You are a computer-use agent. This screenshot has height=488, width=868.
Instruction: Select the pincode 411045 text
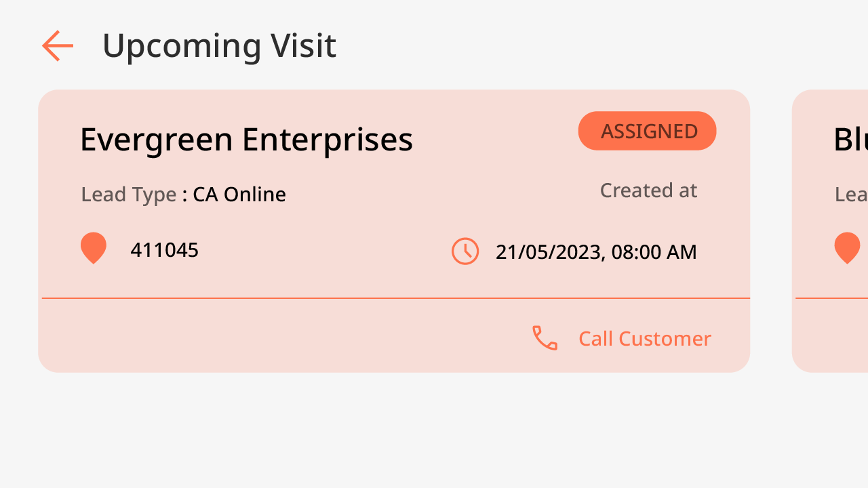tap(165, 250)
